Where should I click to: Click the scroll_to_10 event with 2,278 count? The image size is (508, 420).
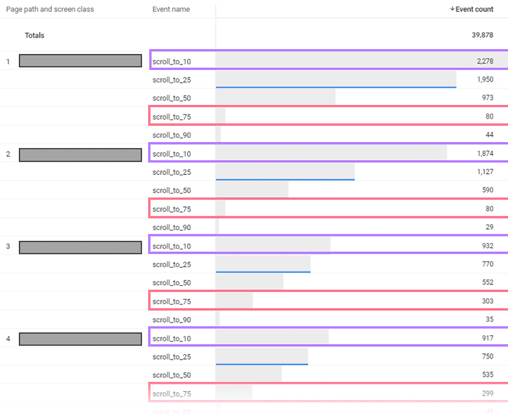pos(172,62)
